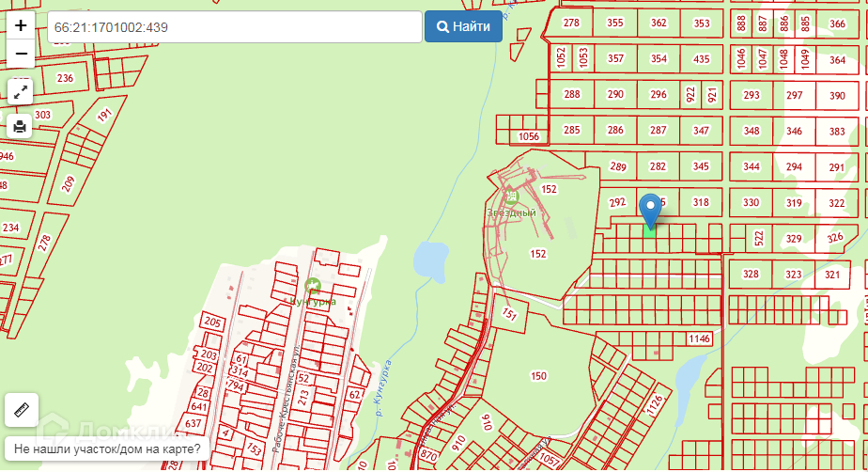Select parcel numbered 209
Image resolution: width=868 pixels, height=472 pixels.
pyautogui.click(x=68, y=184)
